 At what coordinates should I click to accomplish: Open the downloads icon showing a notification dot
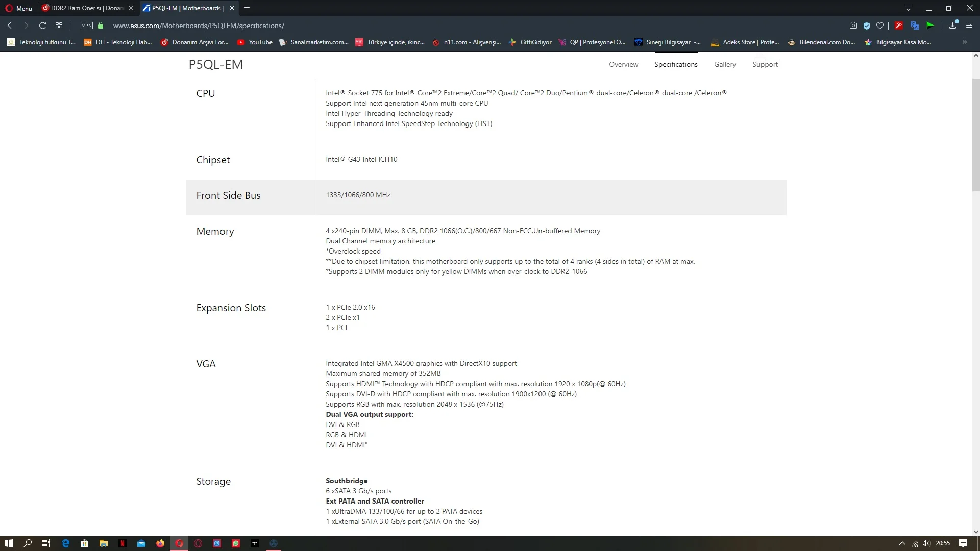952,25
